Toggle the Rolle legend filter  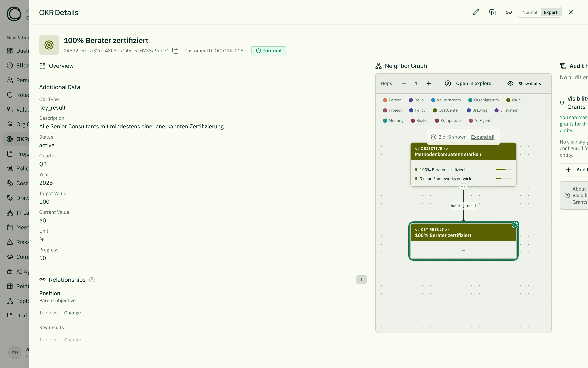[416, 100]
